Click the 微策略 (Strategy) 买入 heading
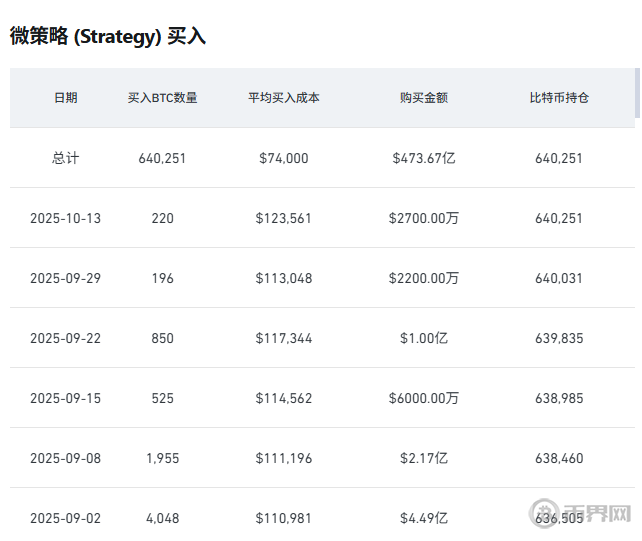The height and width of the screenshot is (541, 642). 108,36
